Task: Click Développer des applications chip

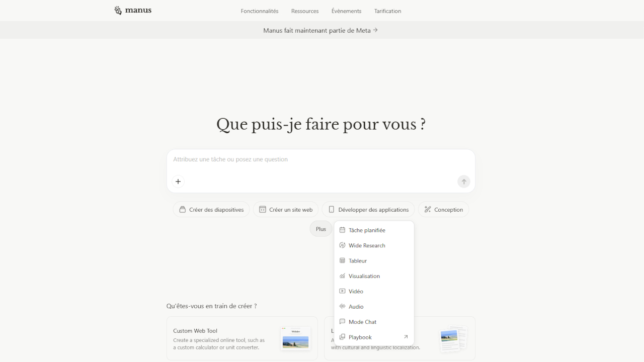Action: (x=368, y=210)
